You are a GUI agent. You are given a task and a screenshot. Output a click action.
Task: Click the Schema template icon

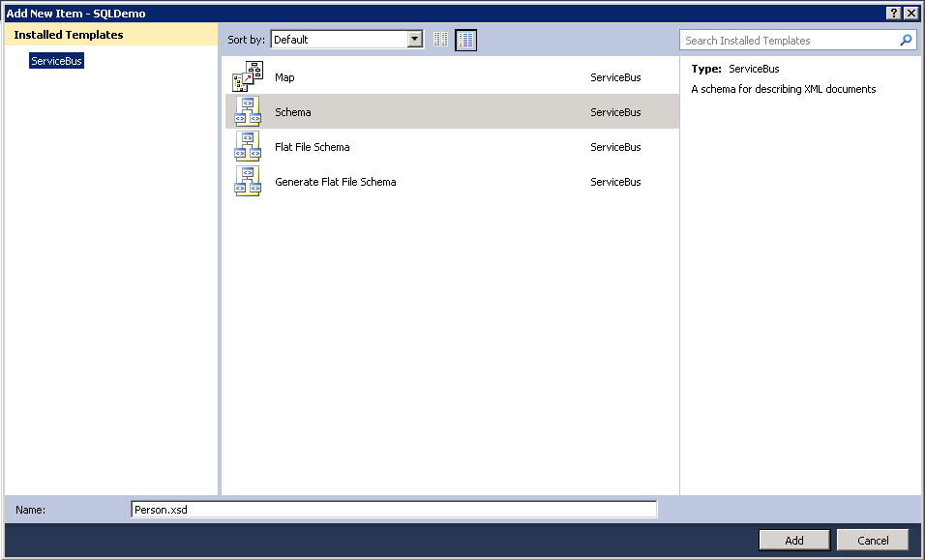point(248,112)
